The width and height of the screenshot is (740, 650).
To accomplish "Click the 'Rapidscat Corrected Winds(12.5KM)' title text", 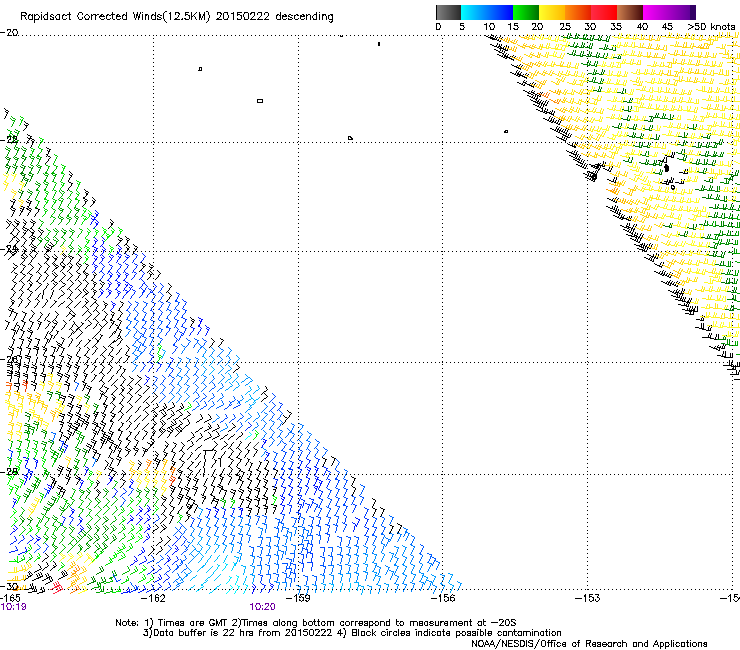I will pyautogui.click(x=115, y=17).
